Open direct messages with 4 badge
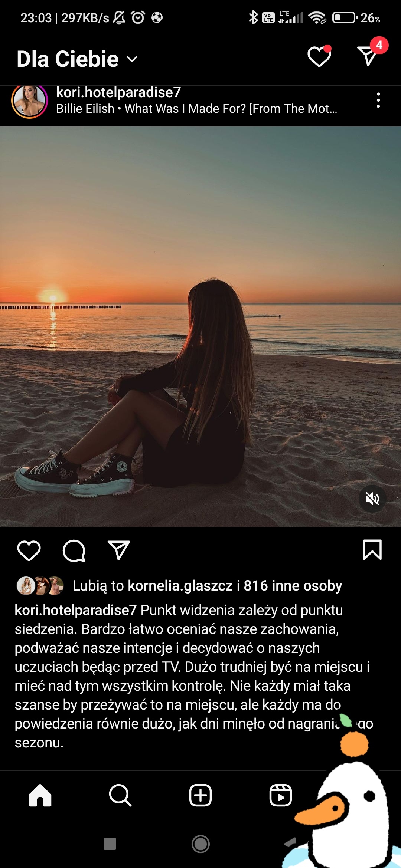This screenshot has height=868, width=401. [367, 56]
